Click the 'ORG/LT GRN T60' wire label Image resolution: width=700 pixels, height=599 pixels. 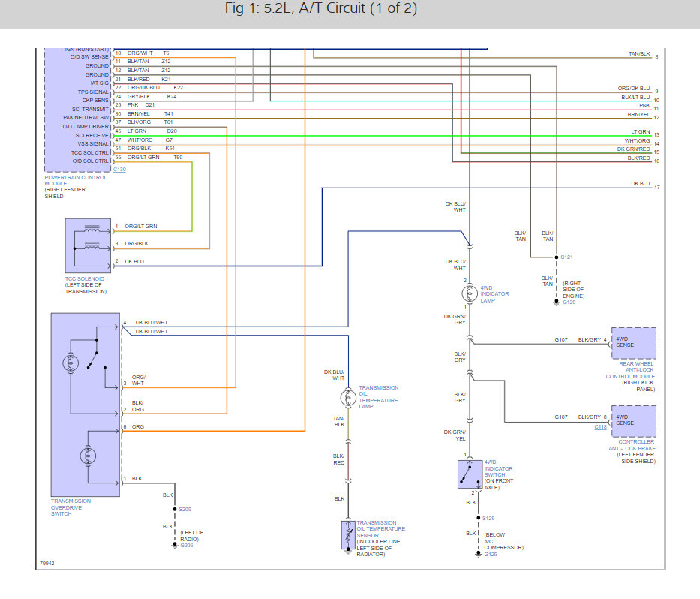(155, 157)
